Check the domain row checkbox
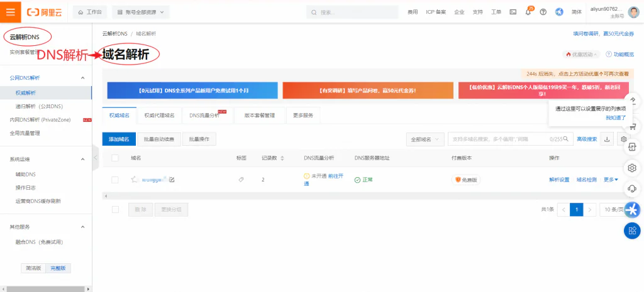 coord(115,180)
